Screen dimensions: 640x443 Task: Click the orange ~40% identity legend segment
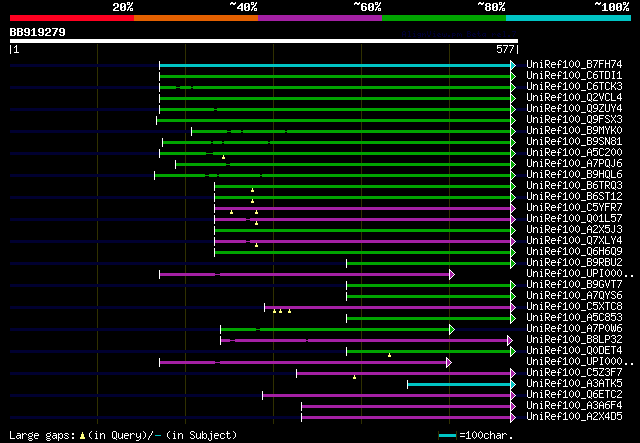click(196, 18)
